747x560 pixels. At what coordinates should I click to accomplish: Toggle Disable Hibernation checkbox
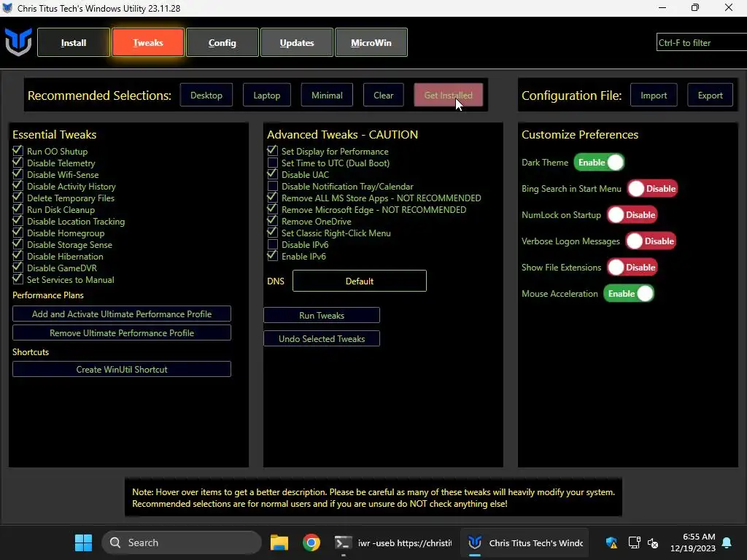(x=18, y=256)
